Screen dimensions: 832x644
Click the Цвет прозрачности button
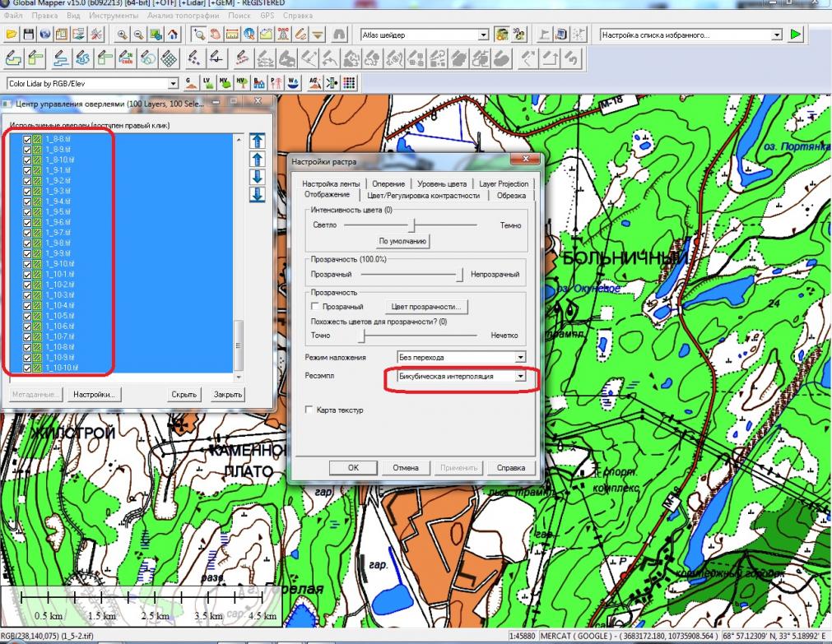click(x=426, y=307)
